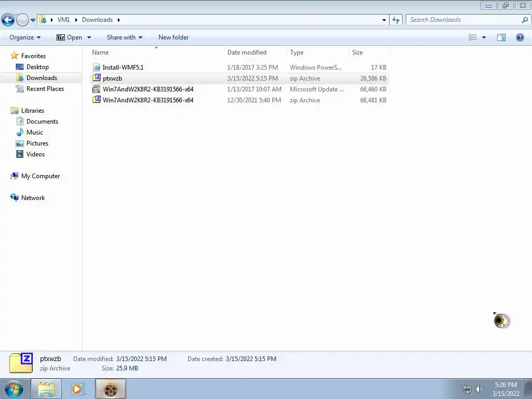532x399 pixels.
Task: Open the Help icon
Action: click(x=520, y=37)
